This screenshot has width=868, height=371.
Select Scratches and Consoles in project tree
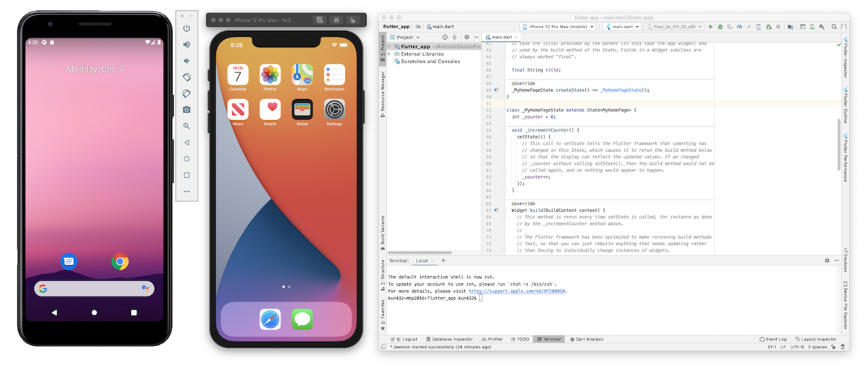[427, 61]
